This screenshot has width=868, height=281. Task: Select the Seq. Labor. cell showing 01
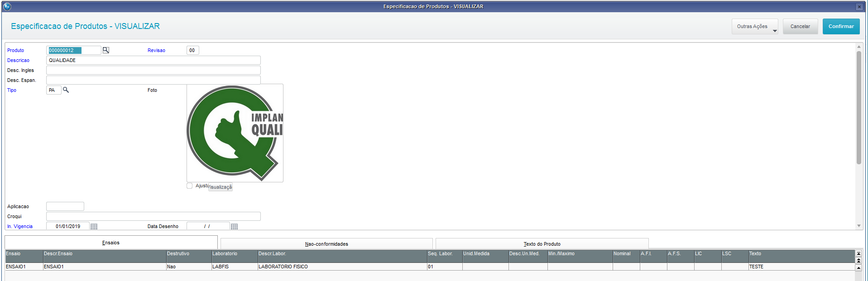445,267
